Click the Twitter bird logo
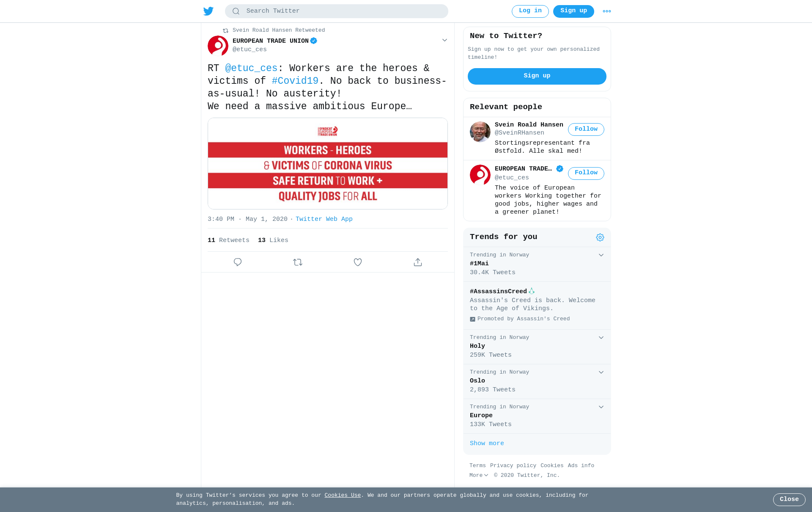 208,11
